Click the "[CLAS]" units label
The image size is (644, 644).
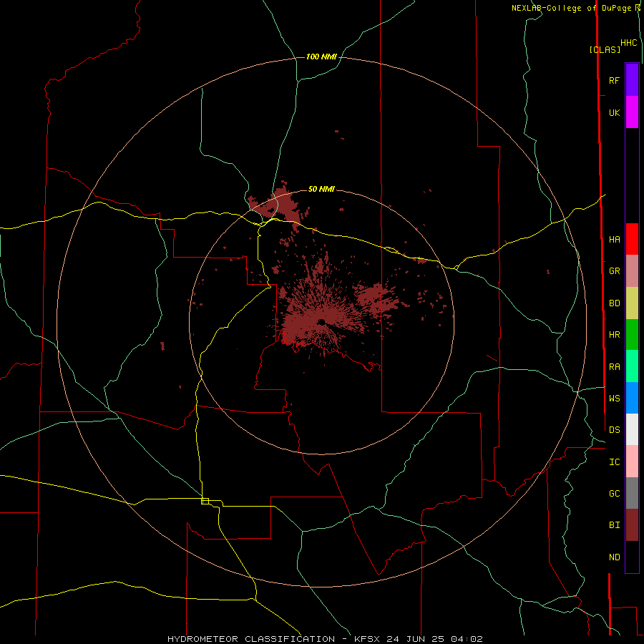(x=605, y=49)
